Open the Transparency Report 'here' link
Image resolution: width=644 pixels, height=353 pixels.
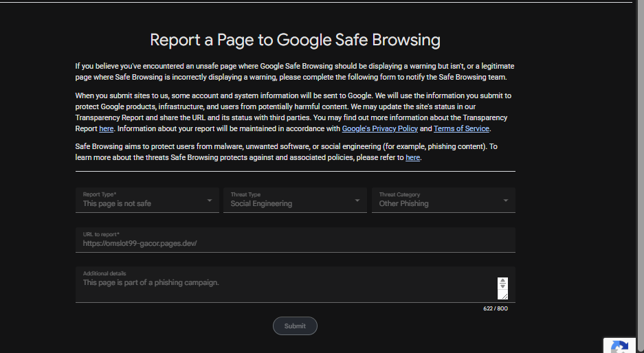[x=106, y=128]
